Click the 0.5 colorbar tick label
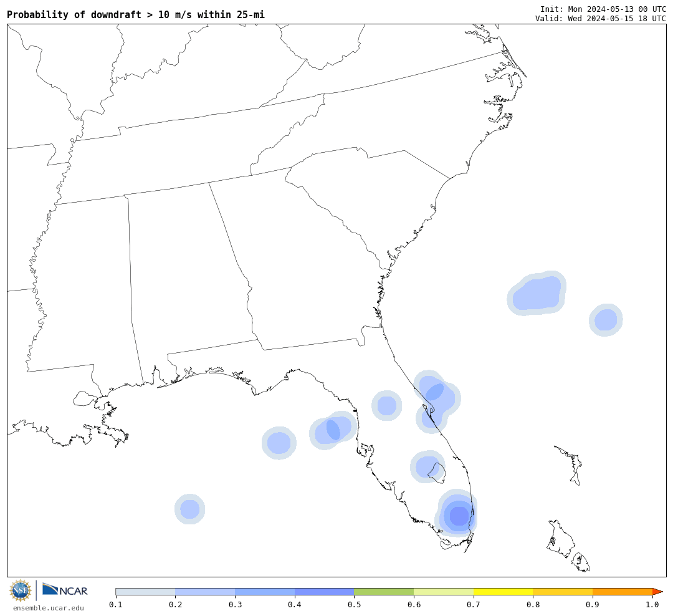This screenshot has width=673, height=616. (354, 605)
